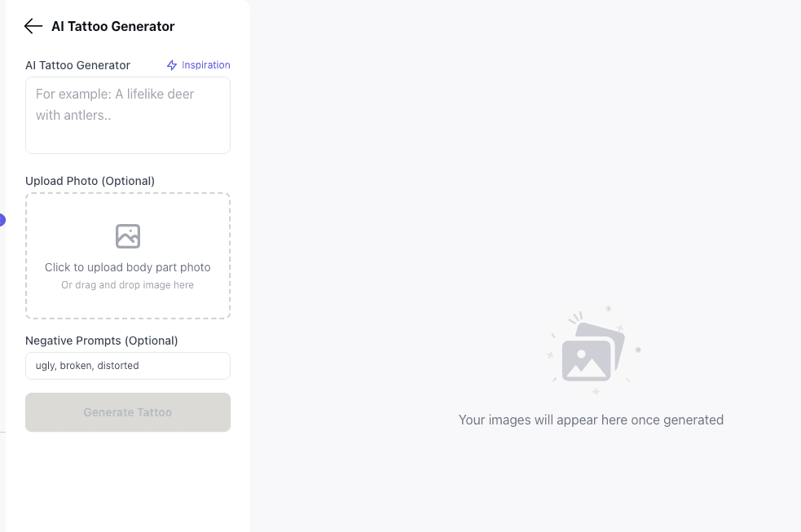Open the Inspiration link
This screenshot has height=532, width=801.
(205, 64)
